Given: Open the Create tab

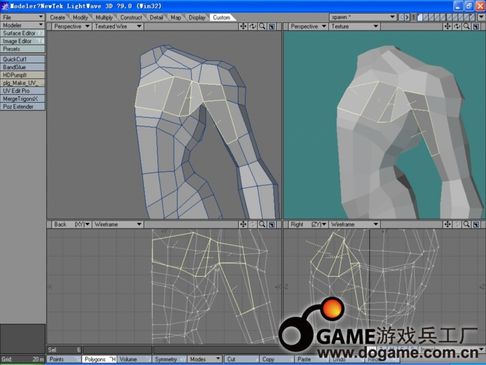Looking at the screenshot, I should 58,17.
